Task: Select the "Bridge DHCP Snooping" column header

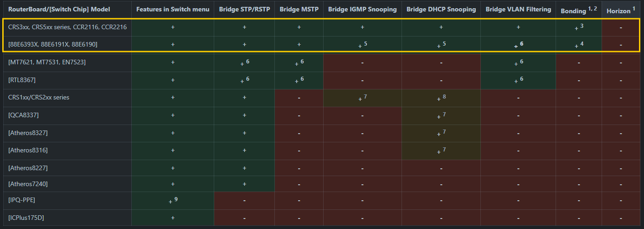Action: tap(441, 9)
